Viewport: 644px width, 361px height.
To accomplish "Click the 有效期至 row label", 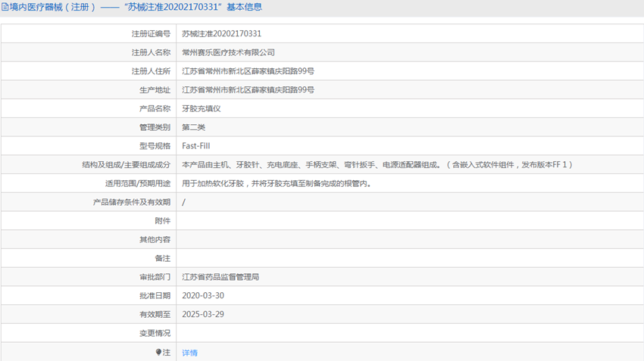I will pyautogui.click(x=155, y=314).
